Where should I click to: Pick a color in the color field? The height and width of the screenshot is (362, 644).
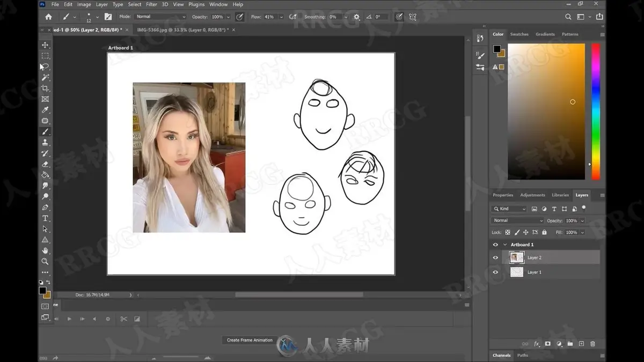[x=546, y=112]
